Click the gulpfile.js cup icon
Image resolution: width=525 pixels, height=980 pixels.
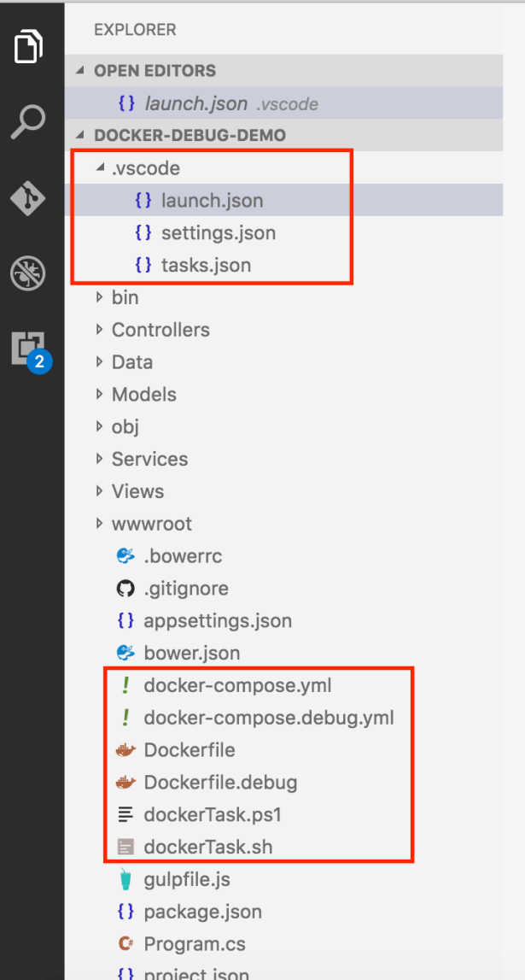(125, 879)
